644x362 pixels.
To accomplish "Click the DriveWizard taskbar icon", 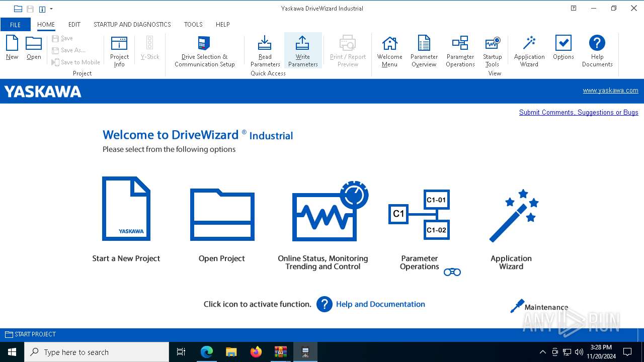I will click(x=305, y=352).
